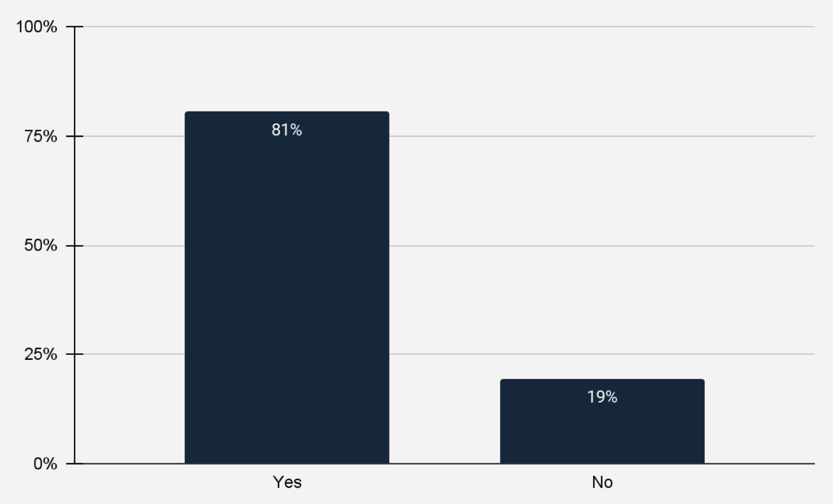Viewport: 833px width, 504px height.
Task: Click the 75% y-axis label
Action: click(x=40, y=136)
